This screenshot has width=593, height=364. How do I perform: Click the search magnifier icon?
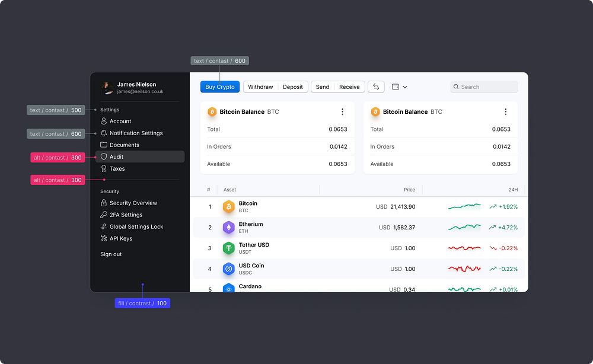point(456,87)
